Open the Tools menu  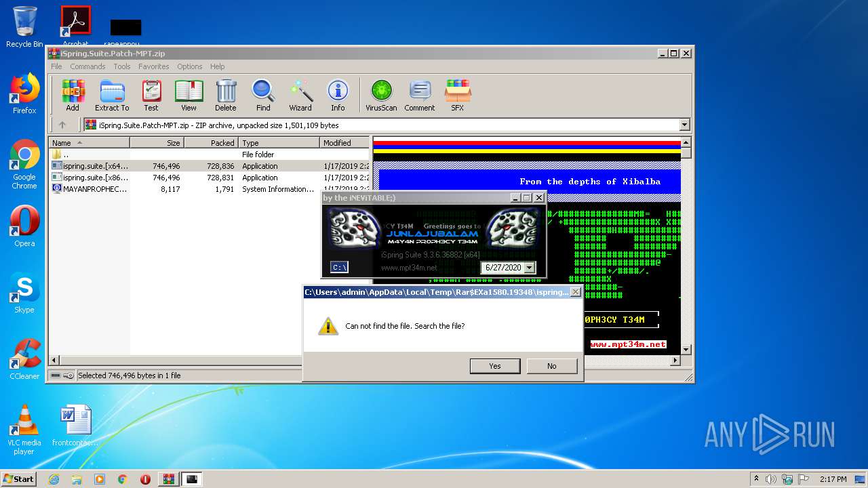tap(122, 66)
